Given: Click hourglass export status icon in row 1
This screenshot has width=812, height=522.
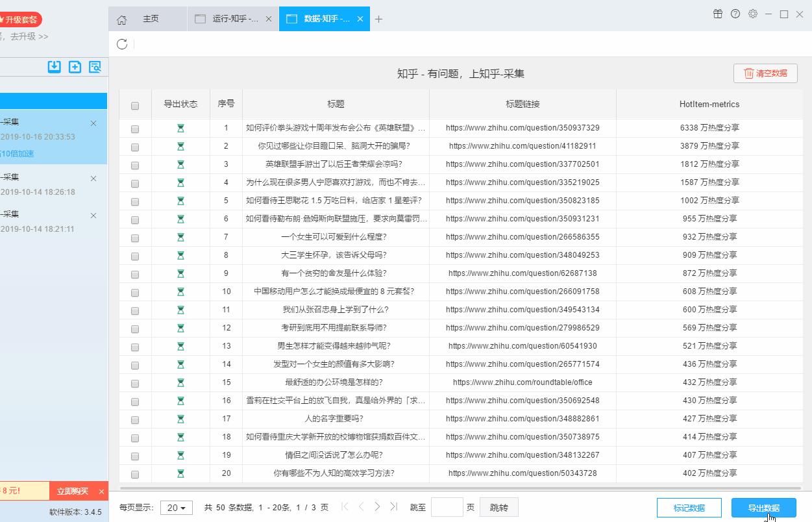Looking at the screenshot, I should coord(180,129).
